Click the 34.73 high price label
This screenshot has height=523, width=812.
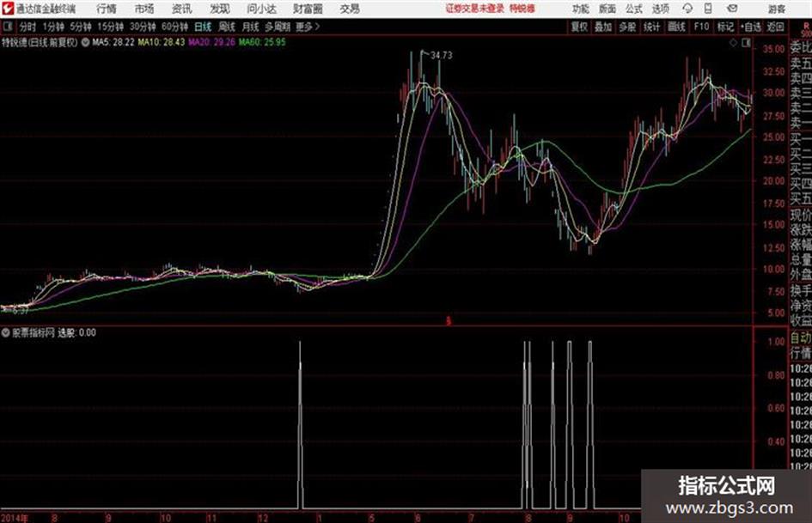pos(441,55)
